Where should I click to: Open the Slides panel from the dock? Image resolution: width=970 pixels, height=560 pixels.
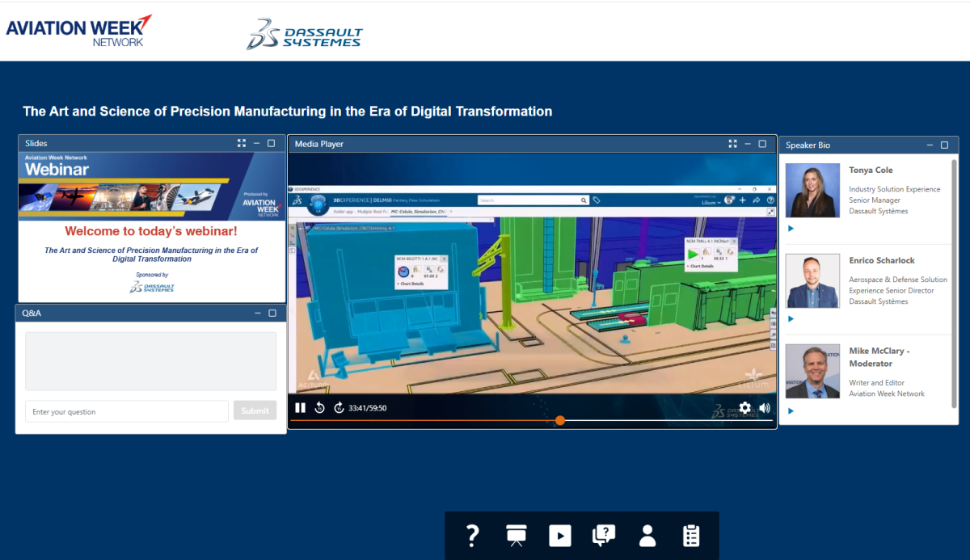[x=516, y=536]
